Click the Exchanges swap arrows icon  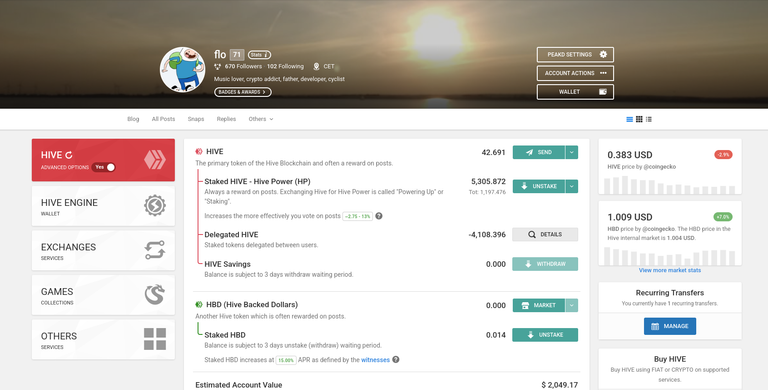[x=155, y=250]
